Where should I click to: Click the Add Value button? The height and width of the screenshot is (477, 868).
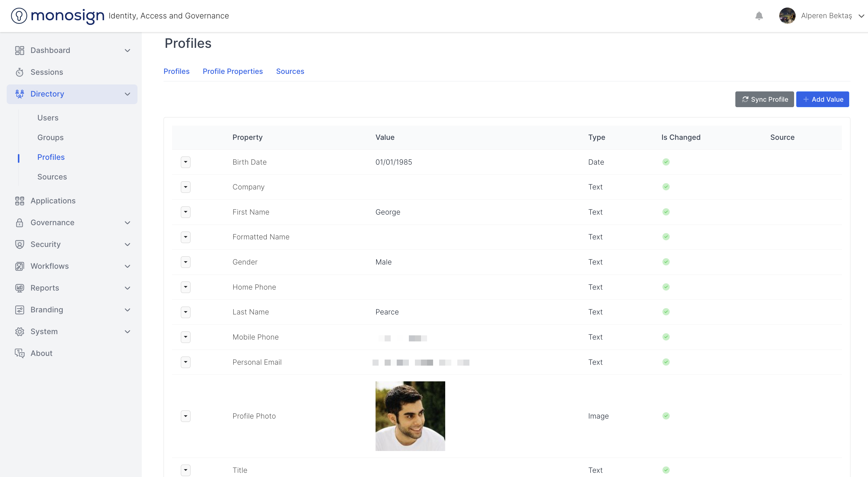pos(822,99)
